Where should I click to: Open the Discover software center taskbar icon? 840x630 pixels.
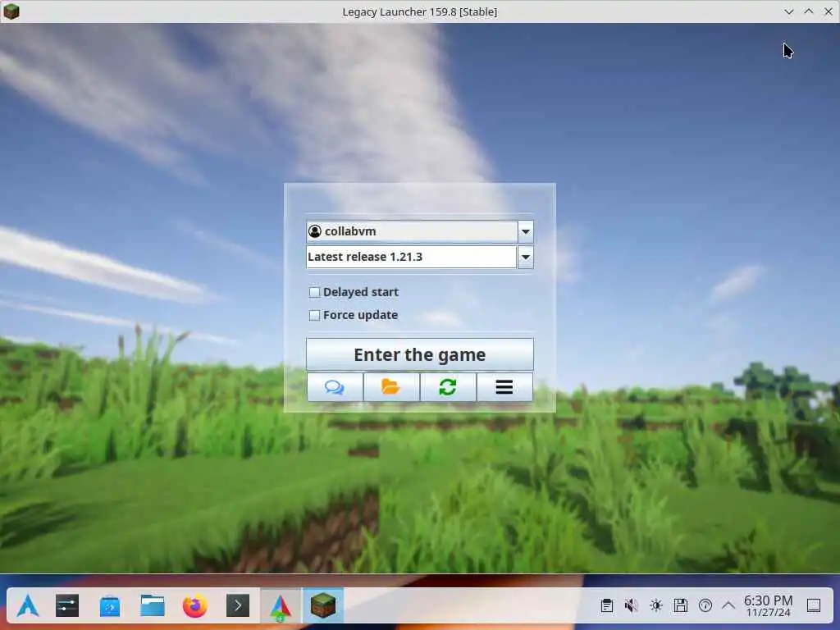click(x=110, y=606)
